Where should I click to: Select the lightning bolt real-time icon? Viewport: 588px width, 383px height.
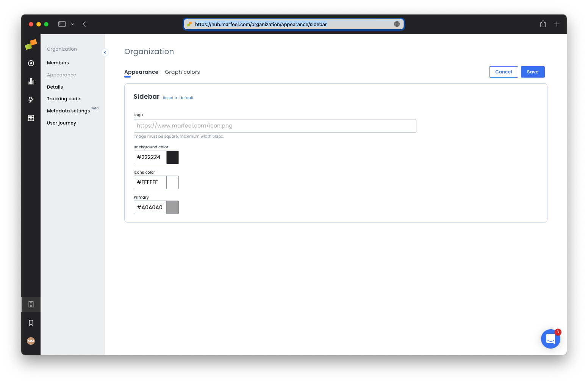[31, 100]
